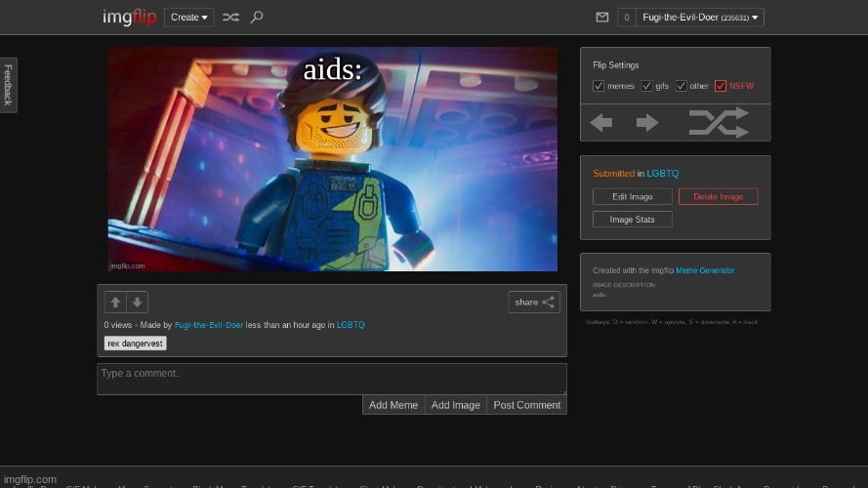Screen dimensions: 868x488
Task: Toggle the other checkbox
Action: 681,86
